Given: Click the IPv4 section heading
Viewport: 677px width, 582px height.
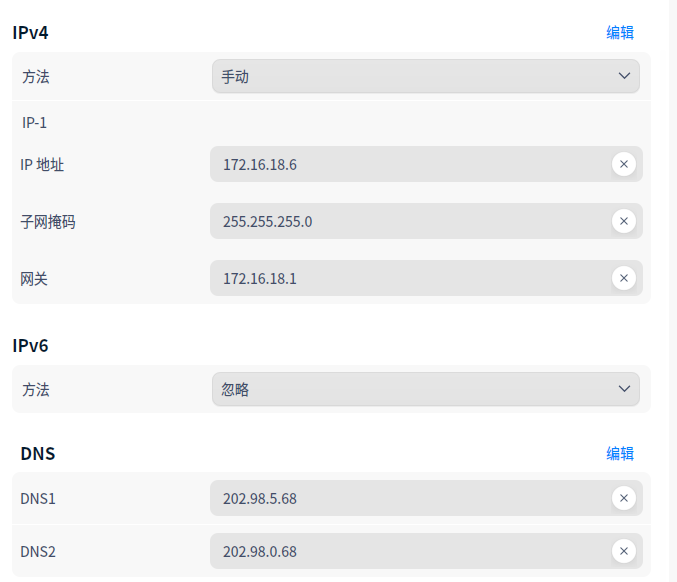Looking at the screenshot, I should coord(30,32).
